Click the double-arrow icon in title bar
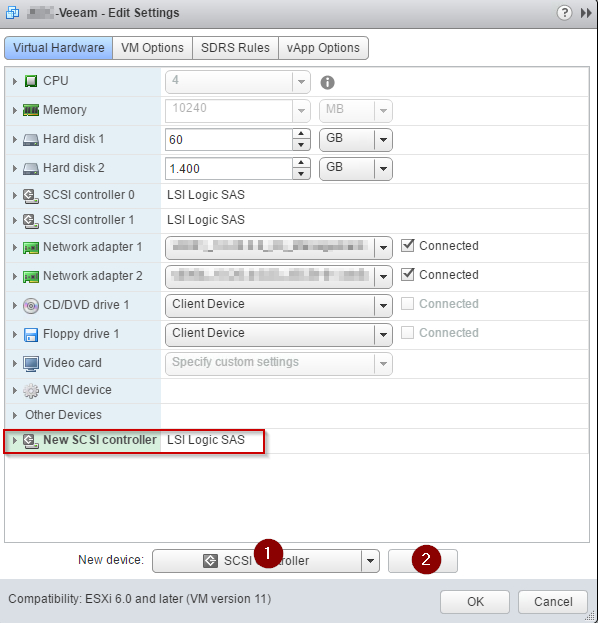Image resolution: width=598 pixels, height=623 pixels. click(x=586, y=13)
